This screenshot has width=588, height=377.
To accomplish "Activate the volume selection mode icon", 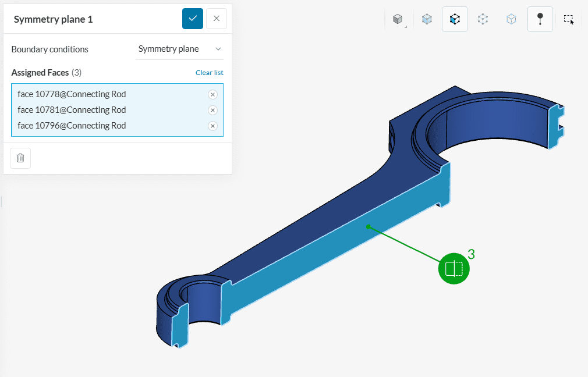I will pos(427,19).
